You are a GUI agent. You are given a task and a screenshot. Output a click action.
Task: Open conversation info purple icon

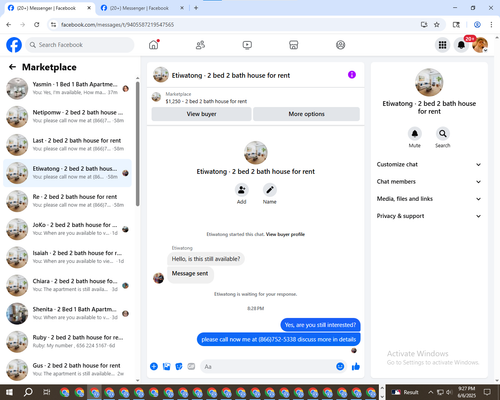tap(352, 75)
